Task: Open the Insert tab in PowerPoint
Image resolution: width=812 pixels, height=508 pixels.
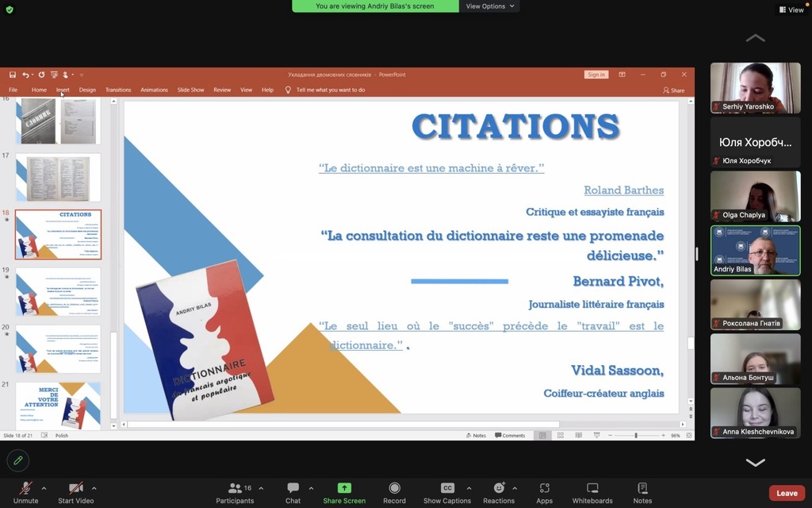Action: (x=63, y=90)
